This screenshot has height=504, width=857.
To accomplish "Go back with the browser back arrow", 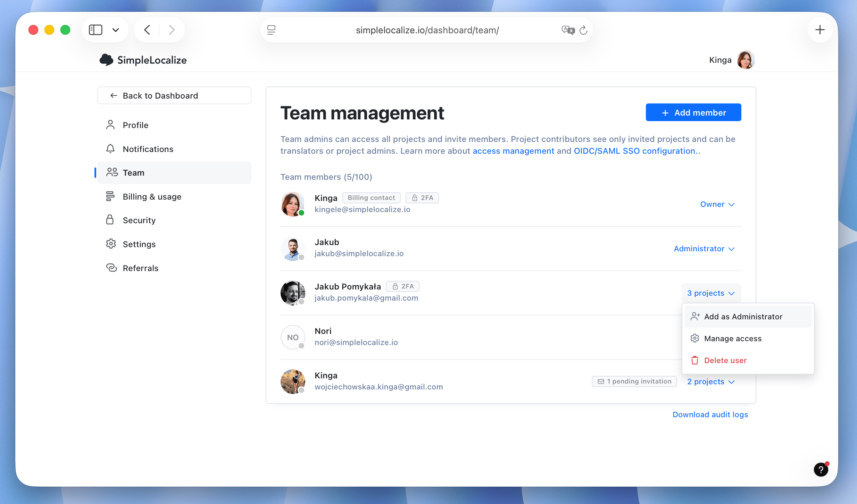I will [x=147, y=30].
